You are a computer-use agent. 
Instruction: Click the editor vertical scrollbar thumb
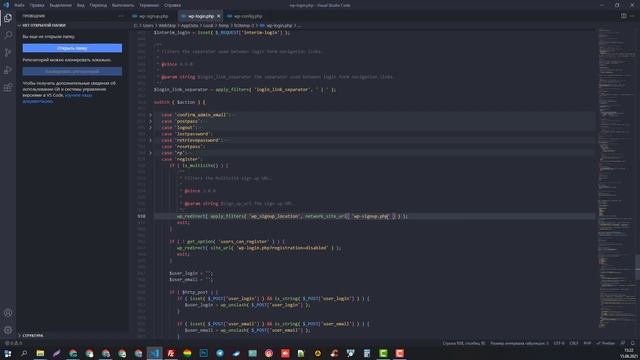(x=637, y=267)
